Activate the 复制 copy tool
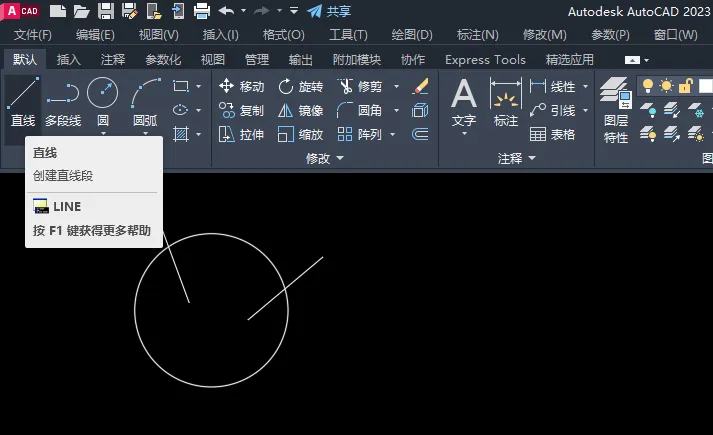This screenshot has width=713, height=435. coord(241,110)
